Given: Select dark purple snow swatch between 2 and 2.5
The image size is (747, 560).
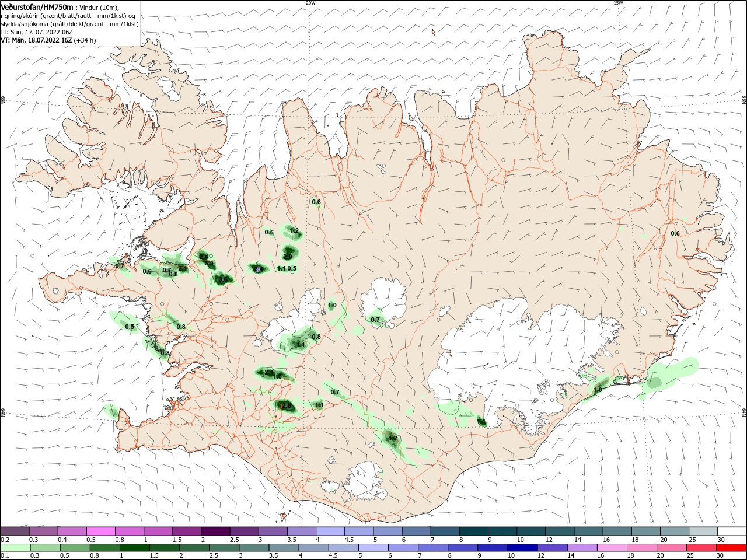Looking at the screenshot, I should [x=215, y=531].
